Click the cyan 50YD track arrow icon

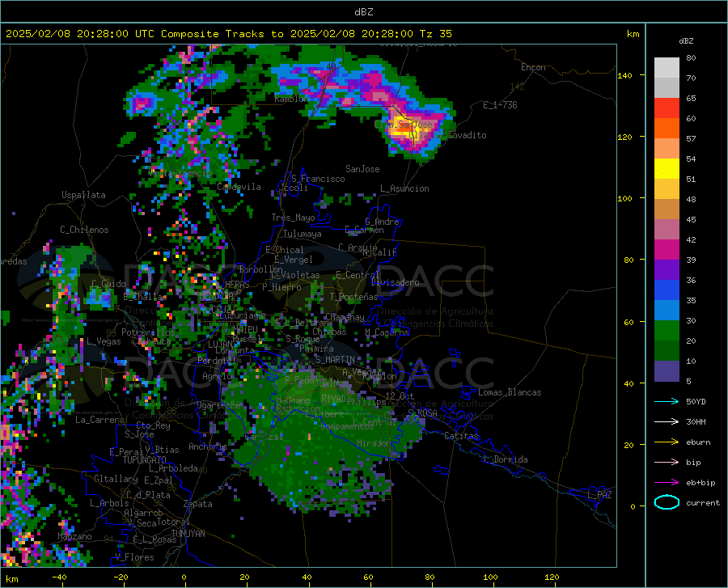pos(667,401)
